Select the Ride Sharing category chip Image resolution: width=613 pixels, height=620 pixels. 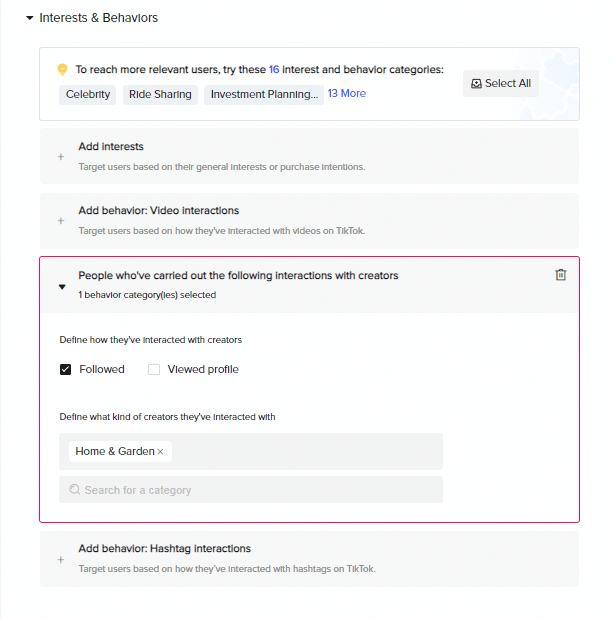160,95
